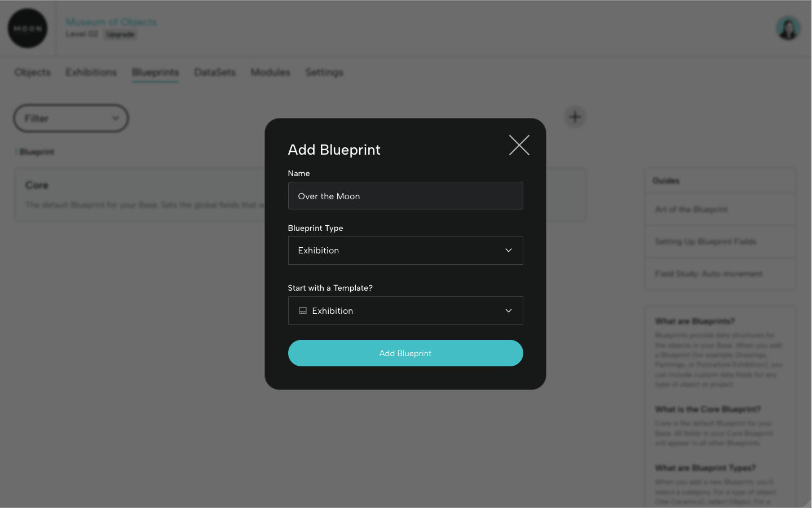
Task: Open the Filter dropdown
Action: tap(70, 118)
